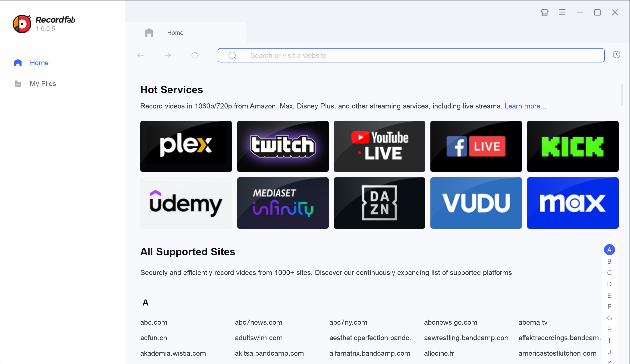Open the Mediaset Infinity service tile

point(283,203)
